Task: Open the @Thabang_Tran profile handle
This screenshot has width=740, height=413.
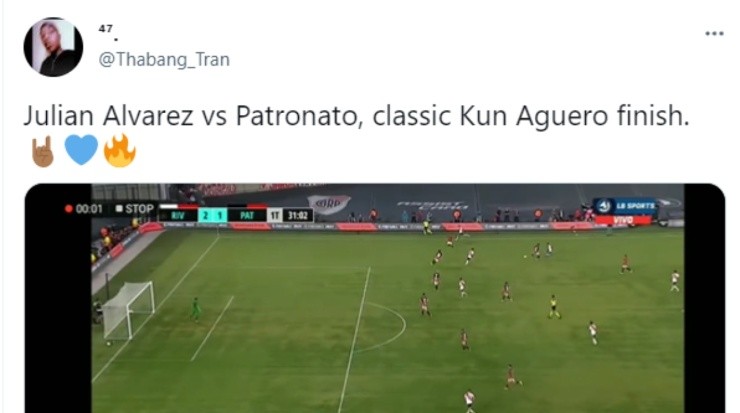Action: (164, 60)
